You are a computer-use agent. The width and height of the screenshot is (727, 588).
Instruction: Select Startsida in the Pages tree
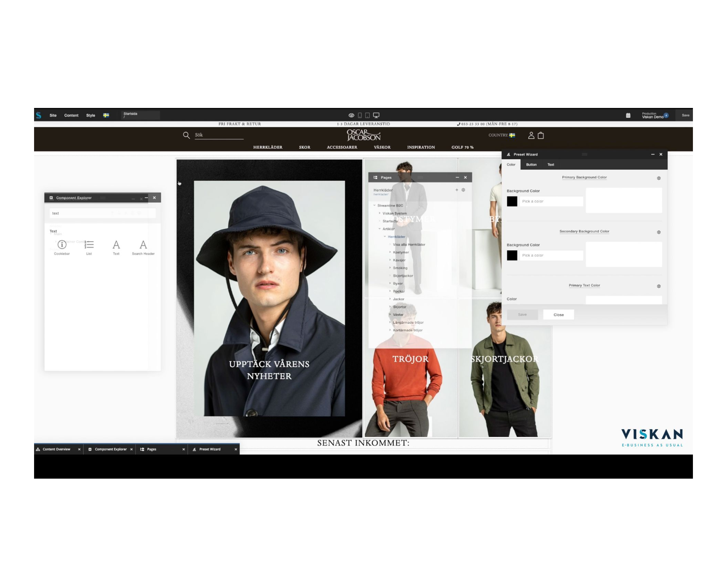point(390,221)
